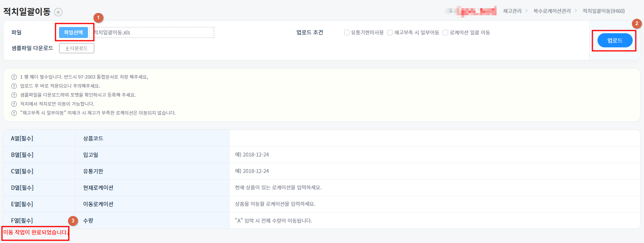This screenshot has height=243, width=644.
Task: Click the 적치일괄이동.xls file name field
Action: coord(152,32)
